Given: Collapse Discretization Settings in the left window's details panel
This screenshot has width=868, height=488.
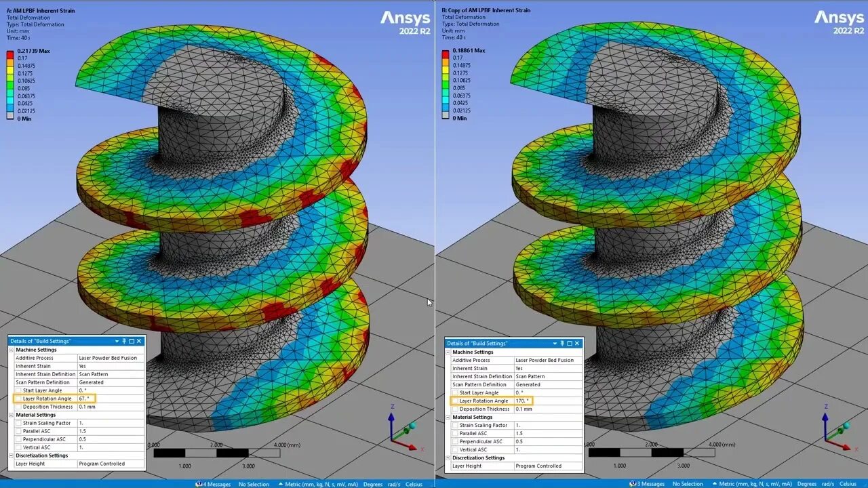Looking at the screenshot, I should tap(11, 455).
